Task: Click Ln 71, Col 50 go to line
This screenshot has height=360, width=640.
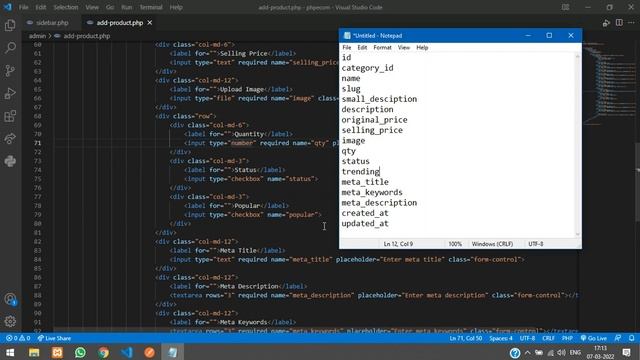Action: [x=466, y=338]
